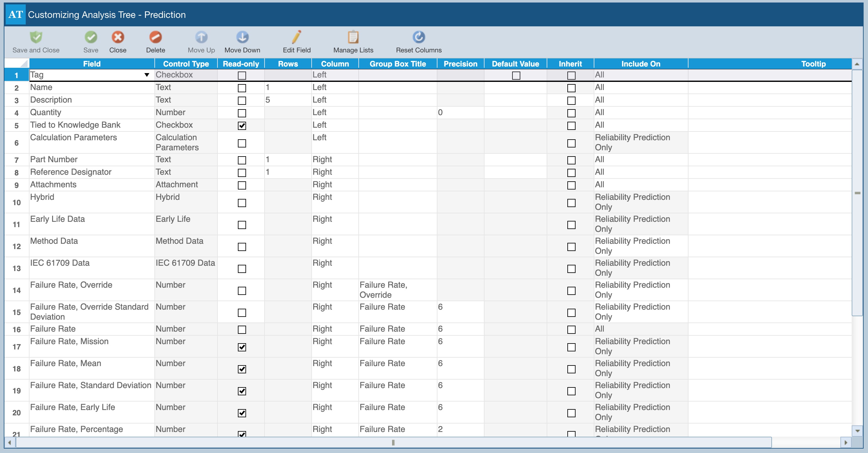Enable Read-only checkbox for the Name field
Viewport: 868px width, 453px height.
(242, 88)
